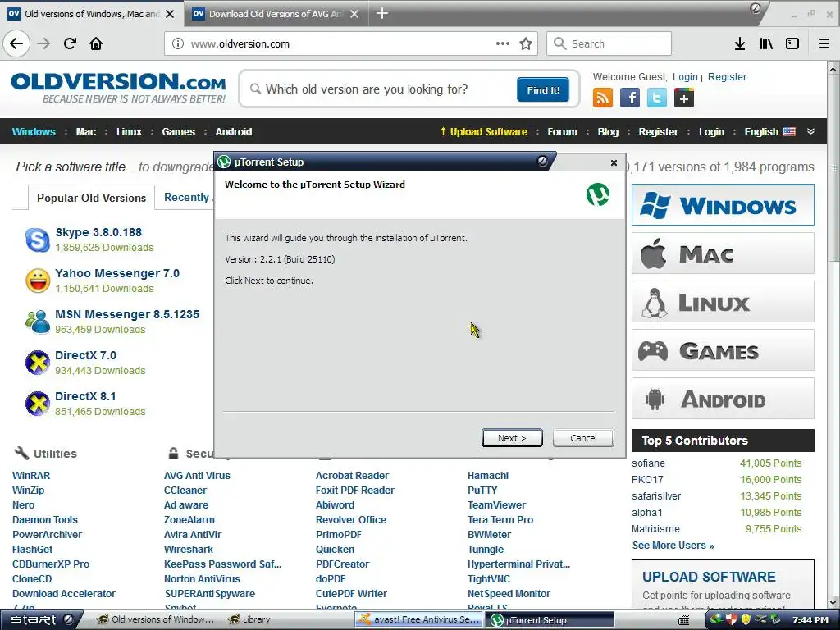Image resolution: width=840 pixels, height=630 pixels.
Task: Open the Games navigation menu item
Action: [178, 132]
